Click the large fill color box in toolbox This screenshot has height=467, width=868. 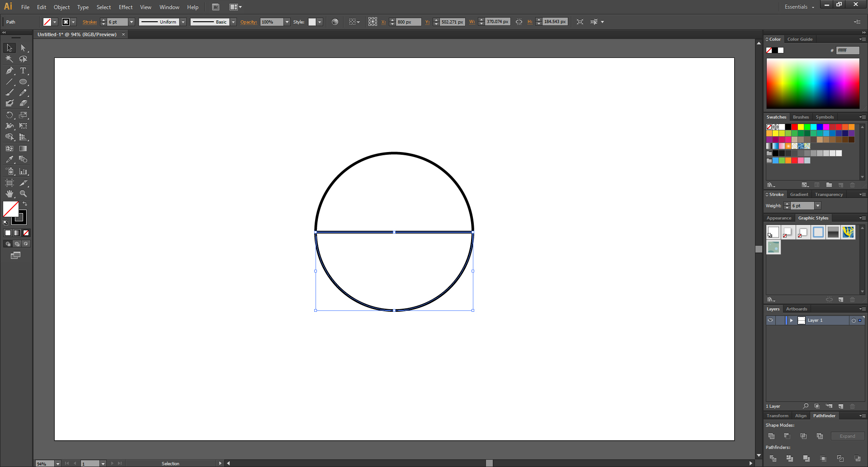coord(11,209)
